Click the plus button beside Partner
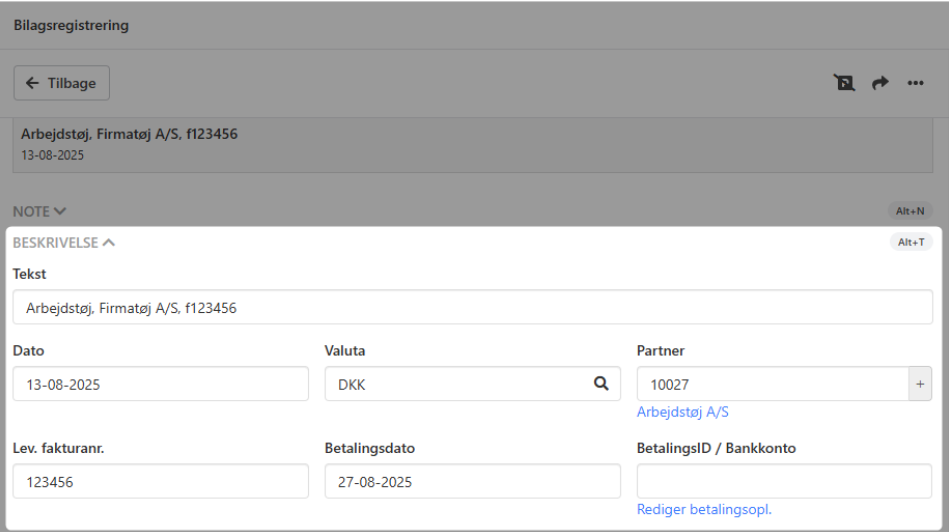The height and width of the screenshot is (532, 949). [920, 384]
